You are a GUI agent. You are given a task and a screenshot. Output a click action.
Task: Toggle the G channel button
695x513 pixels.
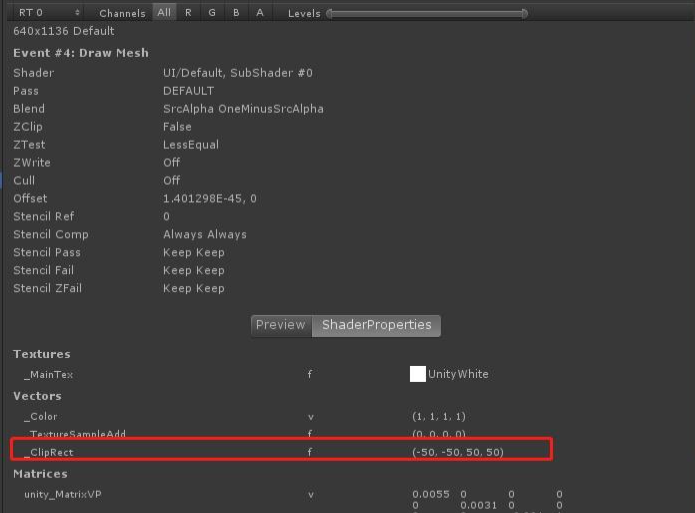tap(212, 12)
